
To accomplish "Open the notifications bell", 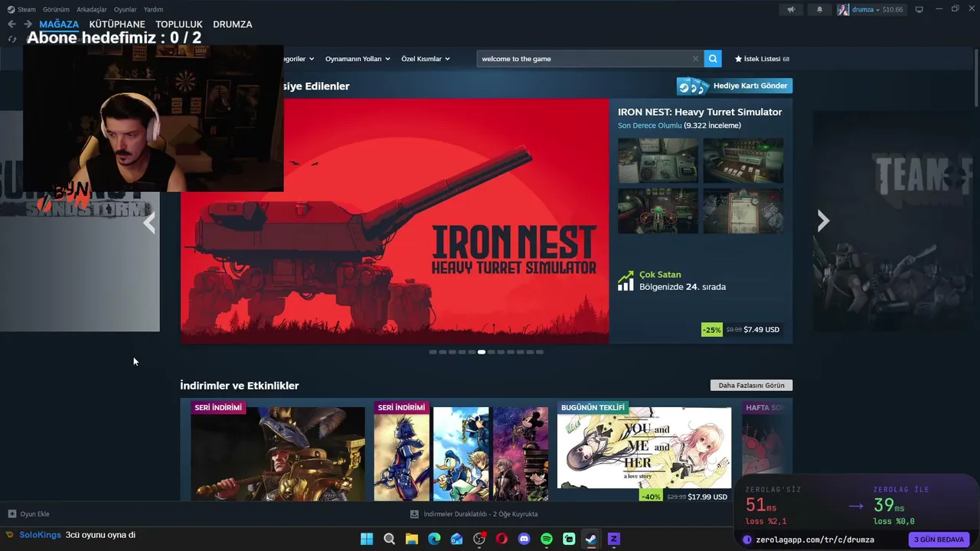I will [819, 9].
